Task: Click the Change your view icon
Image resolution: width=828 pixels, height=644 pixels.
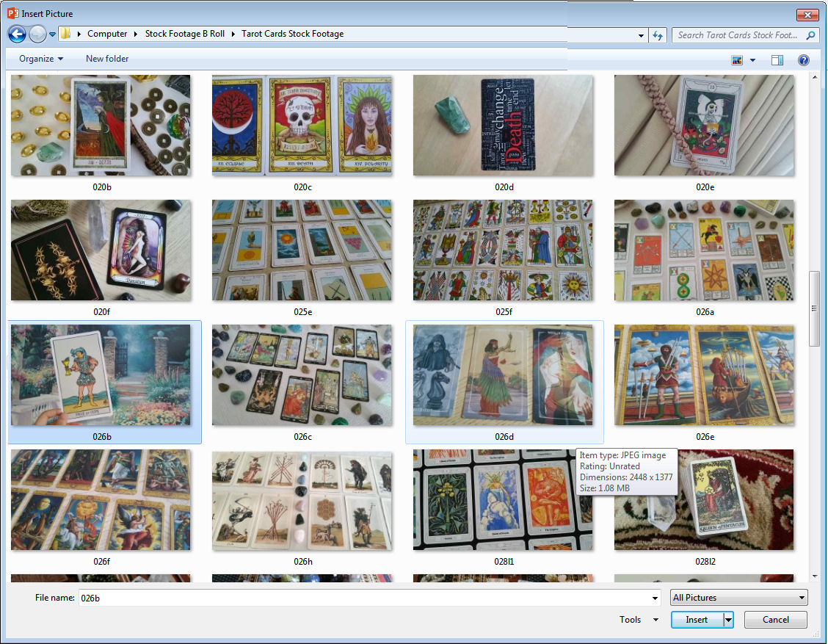Action: pos(737,60)
